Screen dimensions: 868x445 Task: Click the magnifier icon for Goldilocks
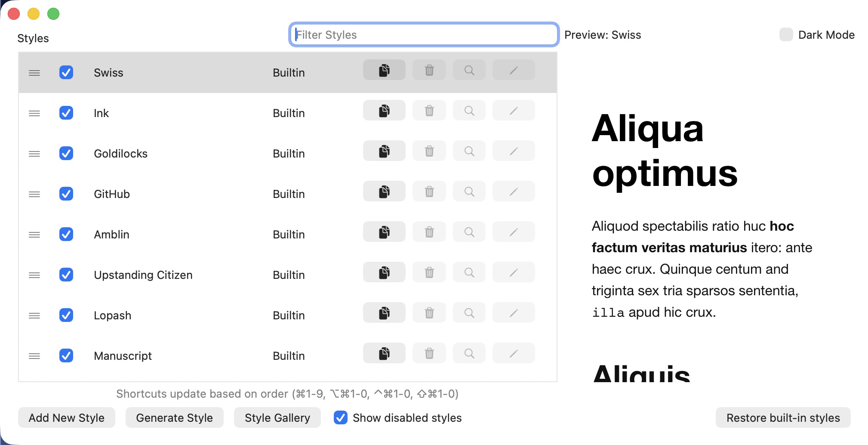point(469,151)
